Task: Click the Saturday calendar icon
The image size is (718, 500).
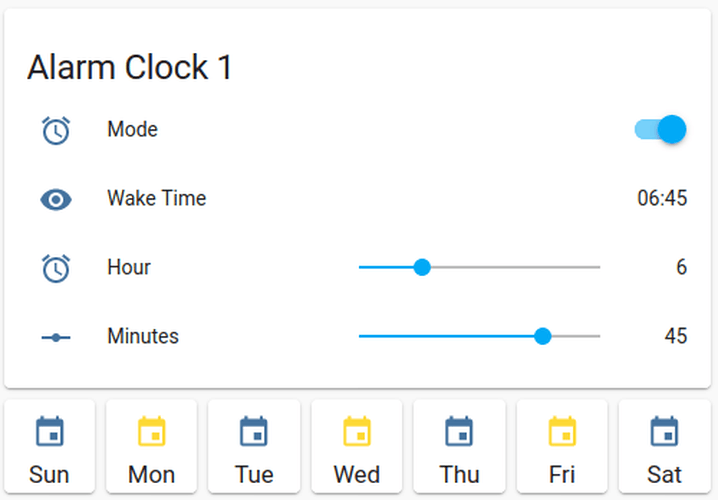Action: pos(664,432)
